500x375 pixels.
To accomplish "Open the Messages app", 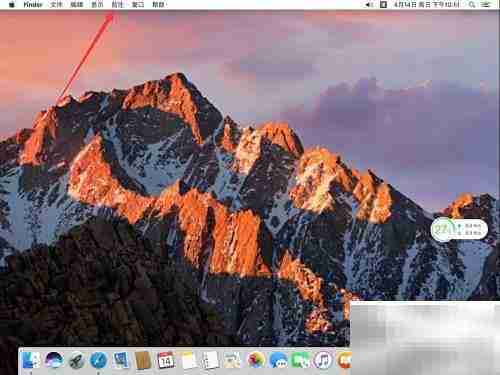I will 278,361.
